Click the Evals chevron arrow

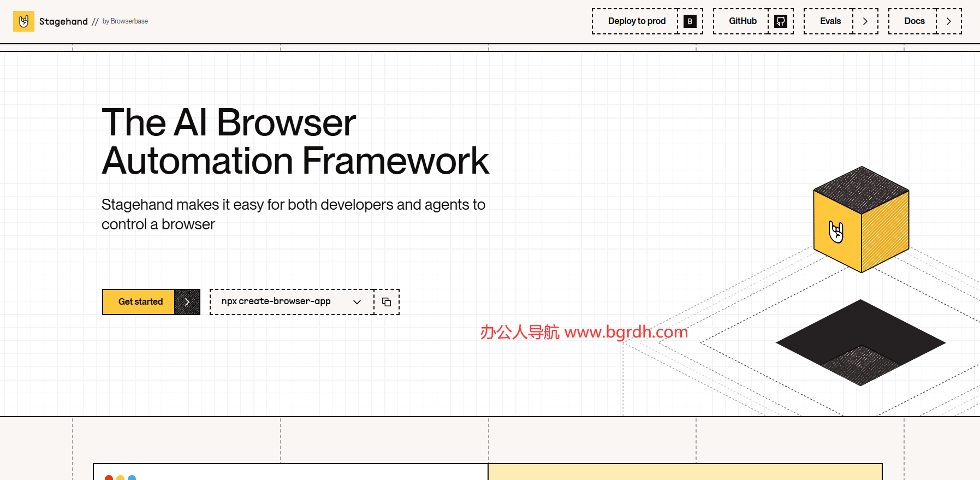pyautogui.click(x=865, y=21)
